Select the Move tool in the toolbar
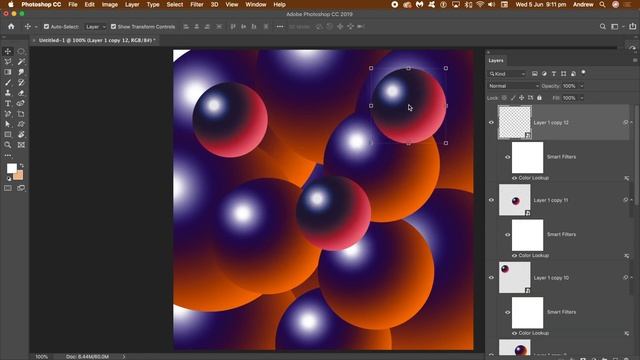640x360 pixels. coord(8,51)
